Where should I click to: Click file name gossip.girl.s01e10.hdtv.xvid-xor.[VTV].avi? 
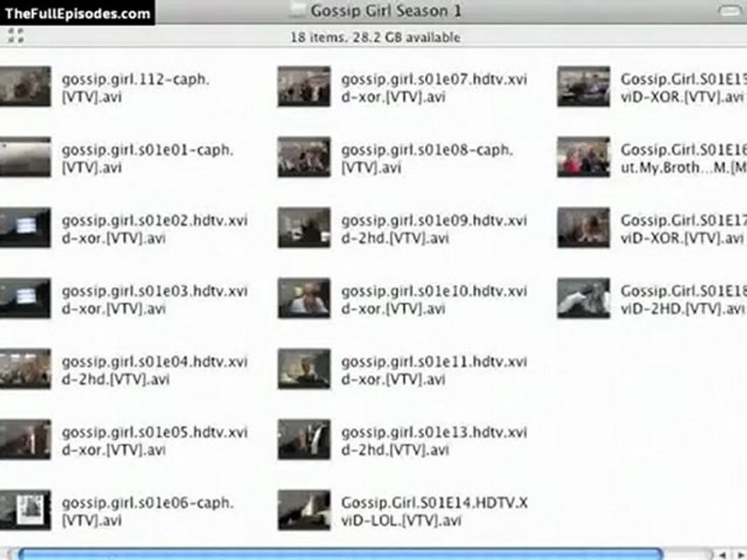tap(434, 299)
